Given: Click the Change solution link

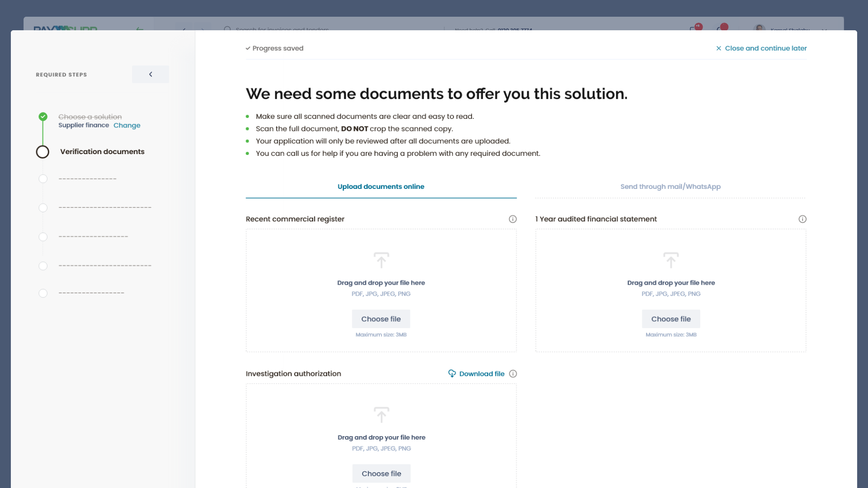Looking at the screenshot, I should 127,126.
